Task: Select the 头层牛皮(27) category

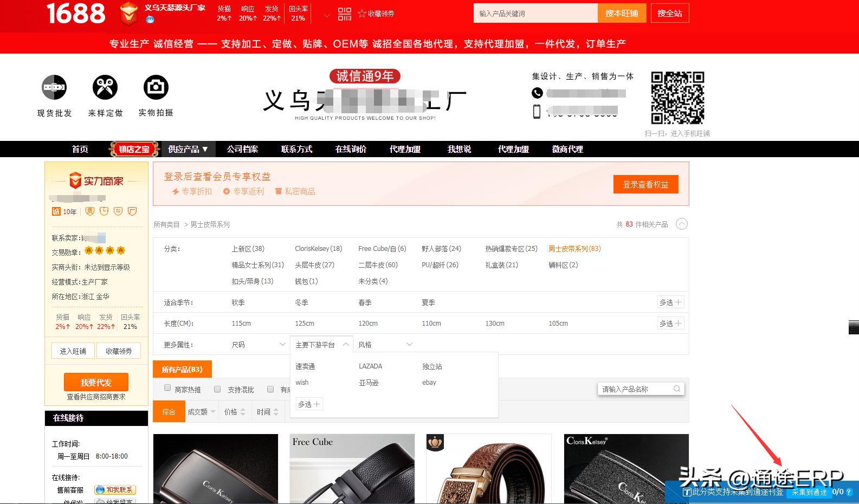Action: [x=314, y=265]
